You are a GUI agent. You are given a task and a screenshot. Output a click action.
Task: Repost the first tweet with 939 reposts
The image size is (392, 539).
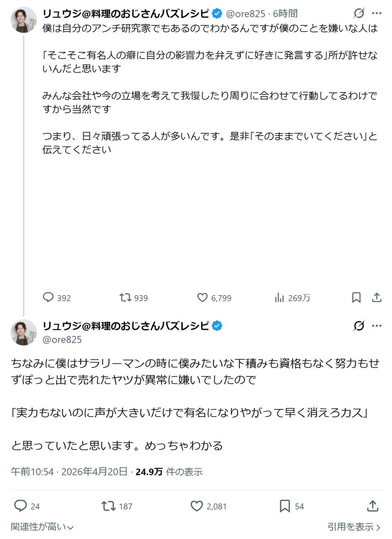[x=125, y=297]
